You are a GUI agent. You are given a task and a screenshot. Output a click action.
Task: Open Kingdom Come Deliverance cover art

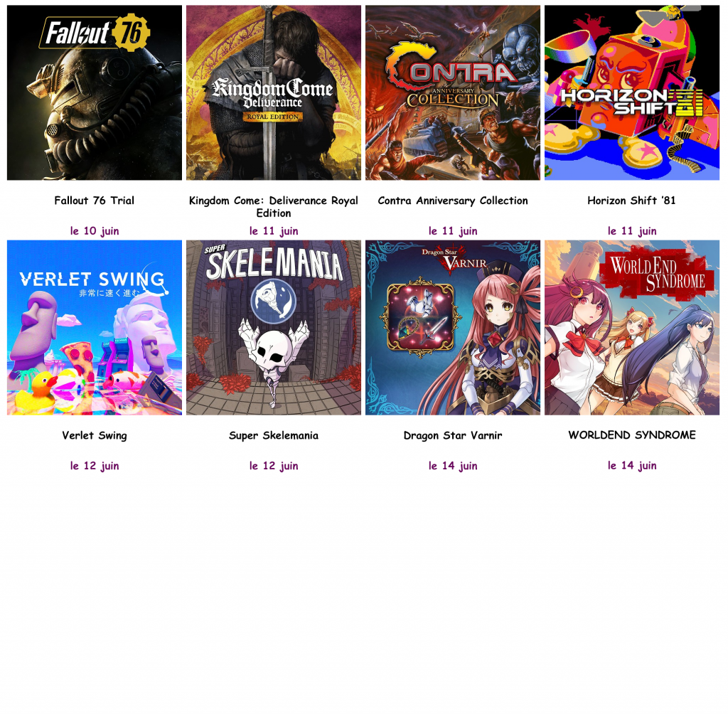click(274, 92)
